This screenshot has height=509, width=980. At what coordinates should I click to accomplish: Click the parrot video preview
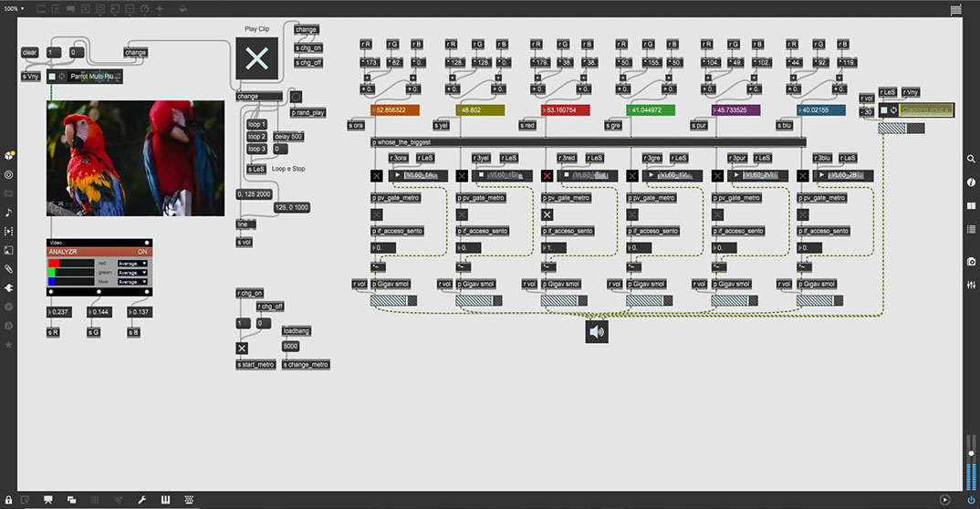point(135,158)
